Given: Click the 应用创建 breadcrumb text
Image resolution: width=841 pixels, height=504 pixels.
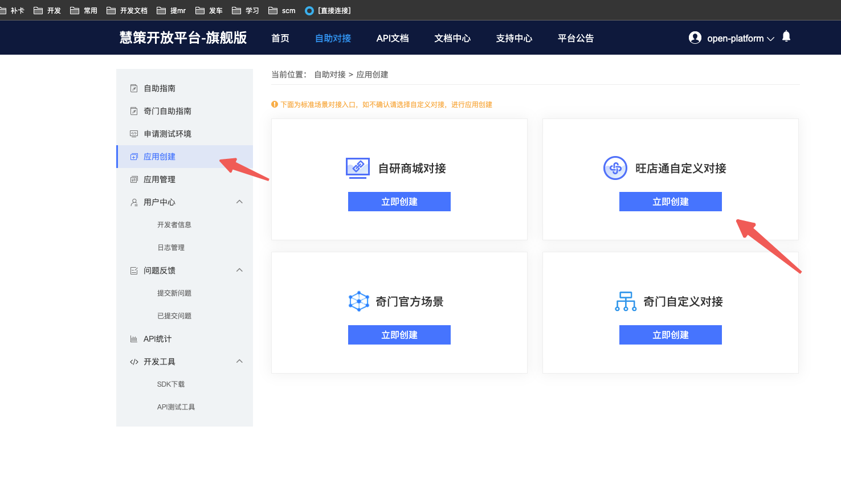Looking at the screenshot, I should 372,75.
